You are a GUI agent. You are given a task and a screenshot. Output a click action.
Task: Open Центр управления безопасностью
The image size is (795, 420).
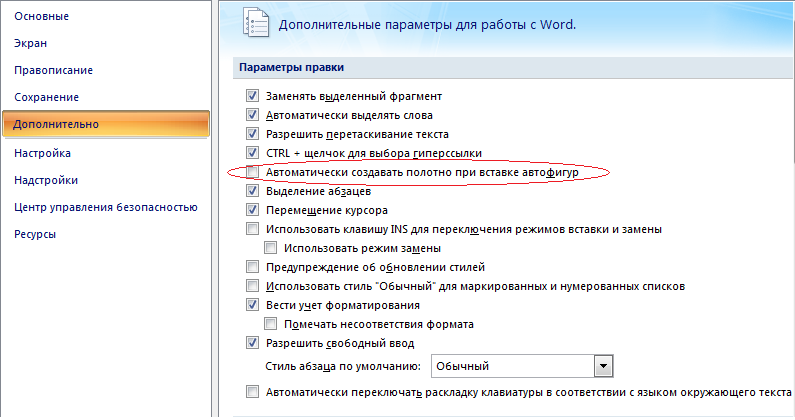pyautogui.click(x=105, y=207)
